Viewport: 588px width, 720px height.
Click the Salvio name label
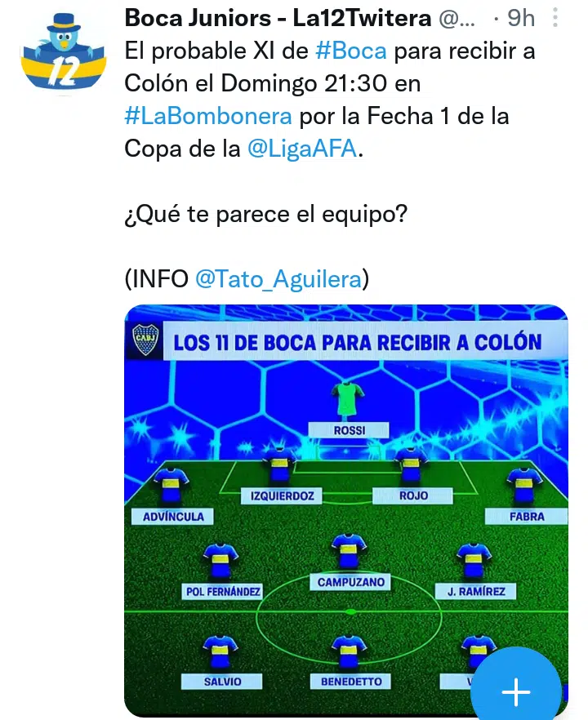click(222, 681)
